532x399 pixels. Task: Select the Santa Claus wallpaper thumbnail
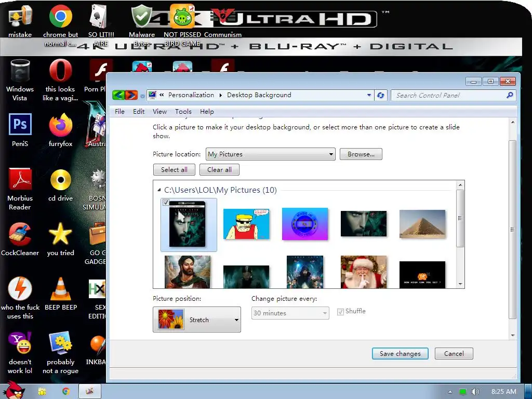coord(363,272)
